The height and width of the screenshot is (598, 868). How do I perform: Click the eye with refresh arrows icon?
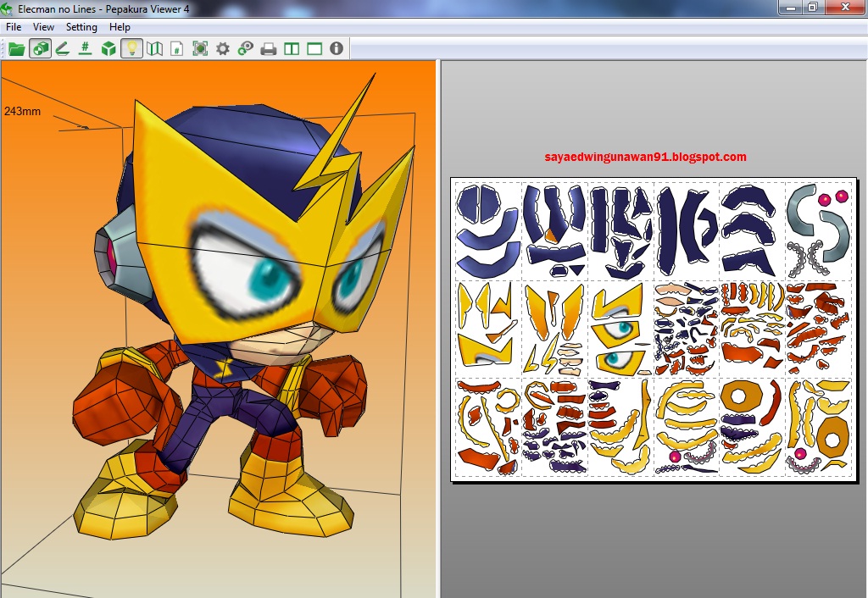click(245, 48)
